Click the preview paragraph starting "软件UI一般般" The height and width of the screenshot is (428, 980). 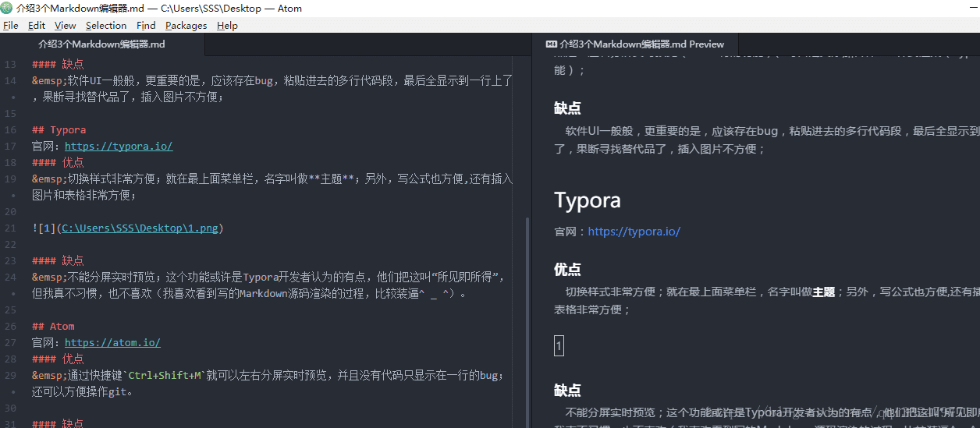pyautogui.click(x=767, y=140)
